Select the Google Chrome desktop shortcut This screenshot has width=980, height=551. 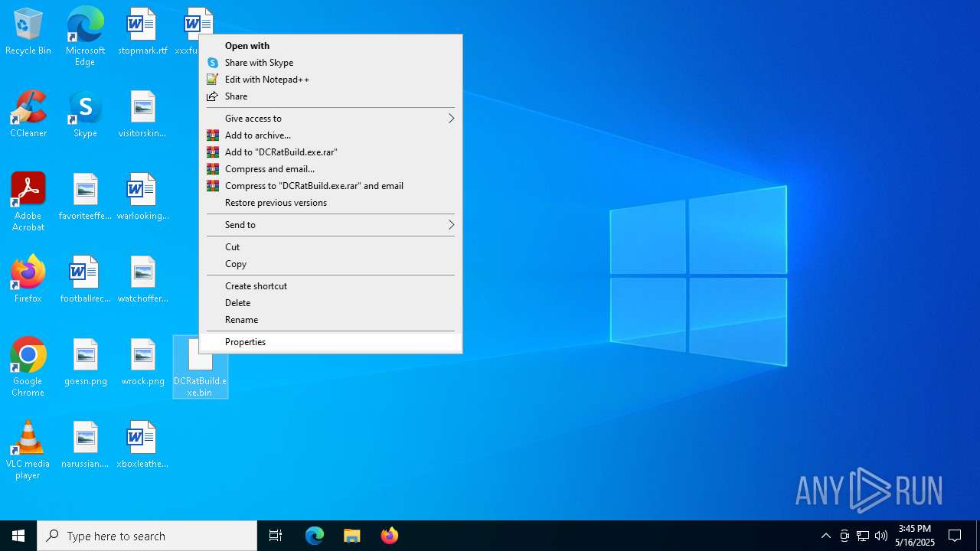tap(28, 367)
